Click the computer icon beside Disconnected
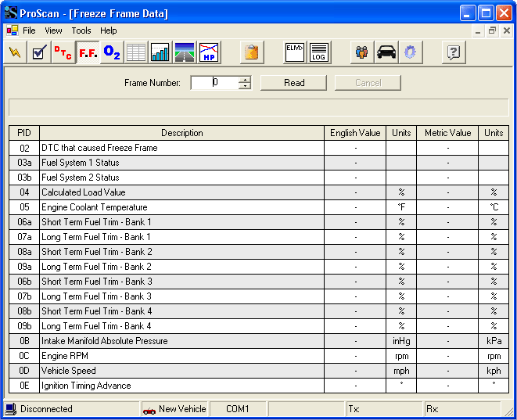This screenshot has width=517, height=420. tap(11, 409)
